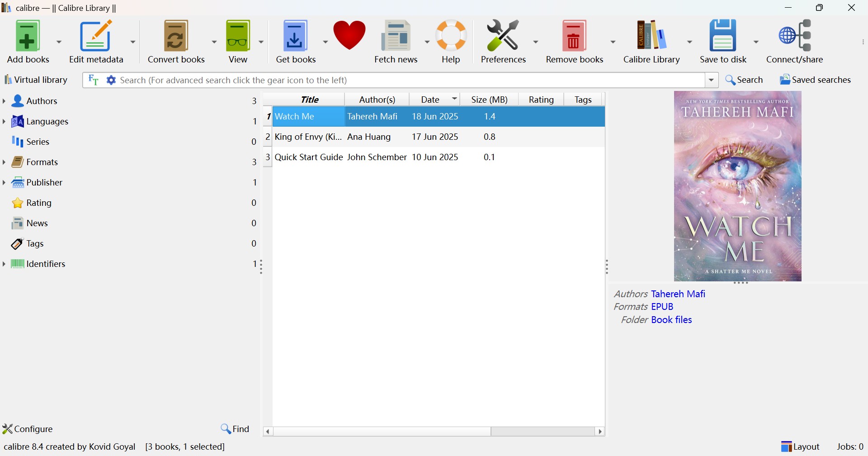868x456 pixels.
Task: Open Tahereh Mafi author link
Action: pos(679,294)
